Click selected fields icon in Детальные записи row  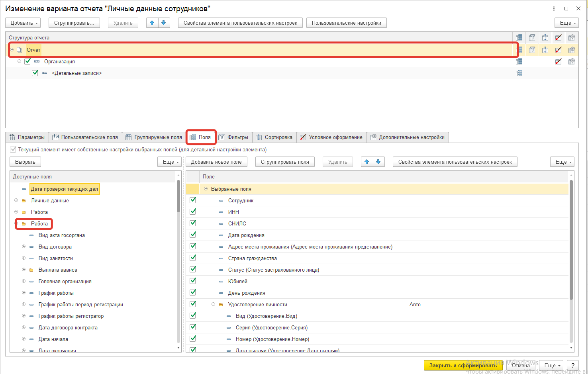(519, 73)
